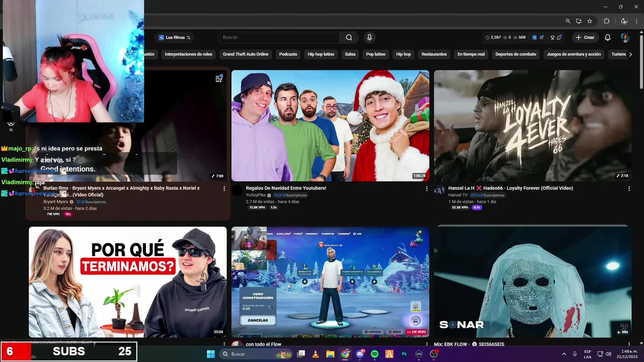Select Salsa category chip
The height and width of the screenshot is (362, 644).
350,54
